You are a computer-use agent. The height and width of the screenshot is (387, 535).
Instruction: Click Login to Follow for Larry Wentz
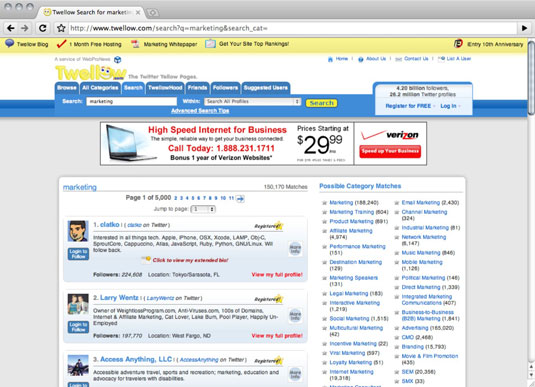click(x=78, y=327)
